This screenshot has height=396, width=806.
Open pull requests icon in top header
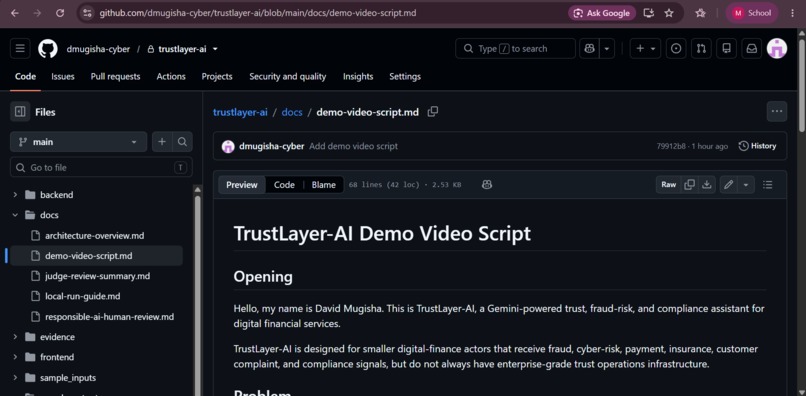click(x=701, y=49)
